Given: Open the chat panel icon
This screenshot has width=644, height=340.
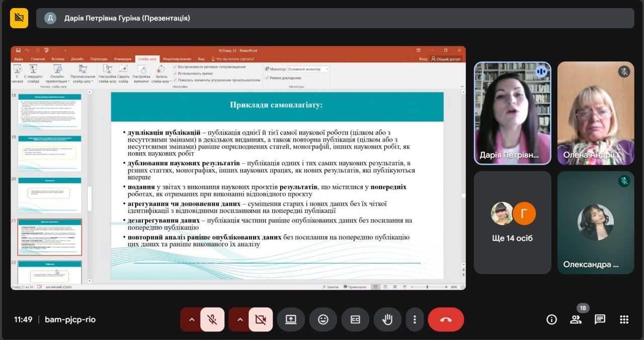Looking at the screenshot, I should [x=600, y=319].
